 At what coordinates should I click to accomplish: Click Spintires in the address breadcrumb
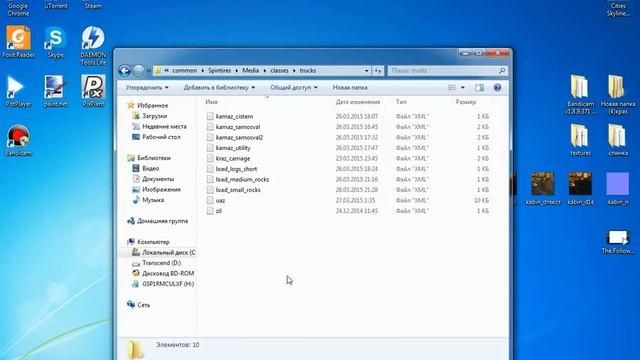pos(220,71)
